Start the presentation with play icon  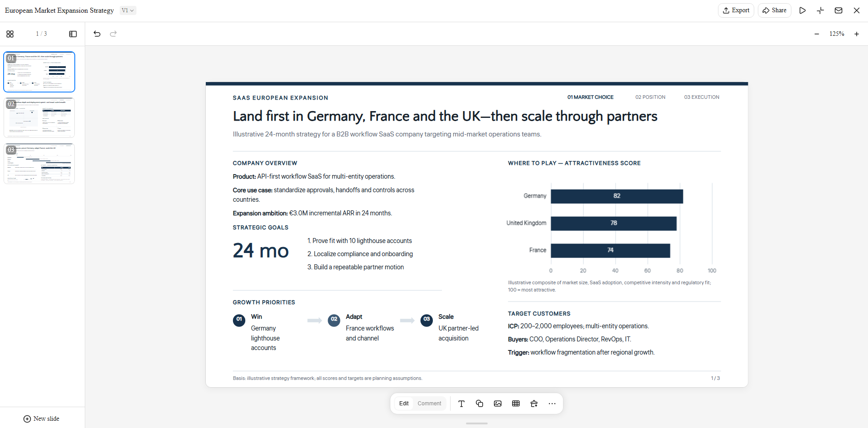pyautogui.click(x=802, y=10)
